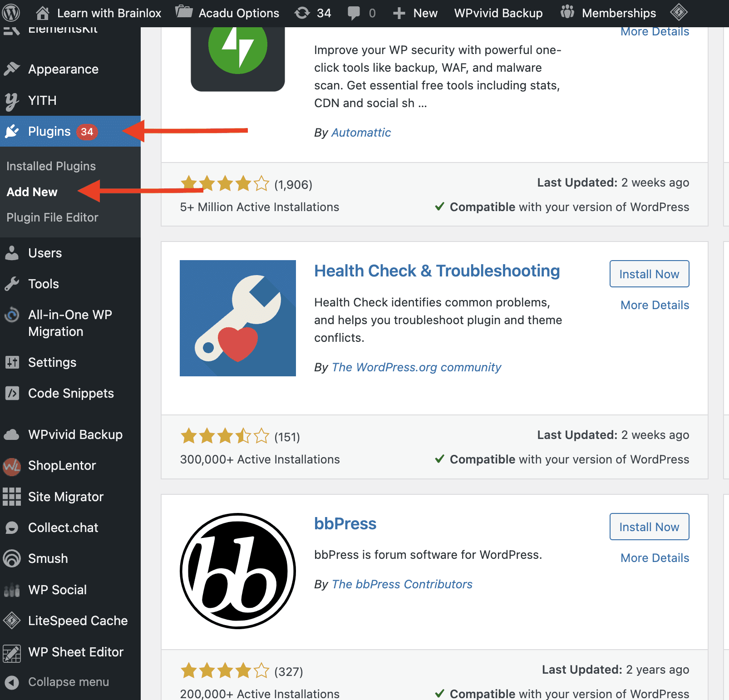Image resolution: width=729 pixels, height=700 pixels.
Task: Open the Site Migrator grid icon
Action: [x=12, y=497]
